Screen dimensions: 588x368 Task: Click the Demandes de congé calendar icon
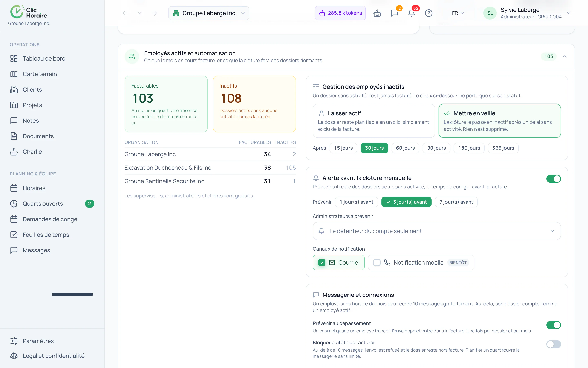click(14, 219)
